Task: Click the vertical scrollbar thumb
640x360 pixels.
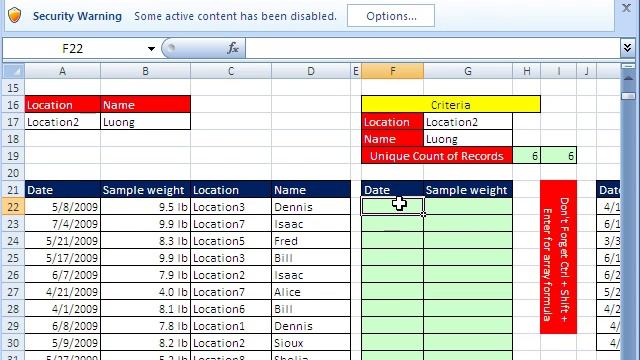Action: 628,96
